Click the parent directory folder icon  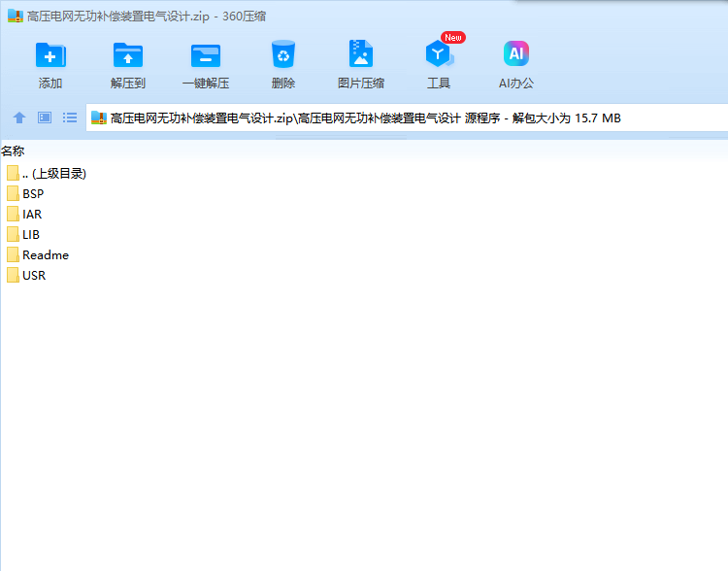tap(13, 173)
